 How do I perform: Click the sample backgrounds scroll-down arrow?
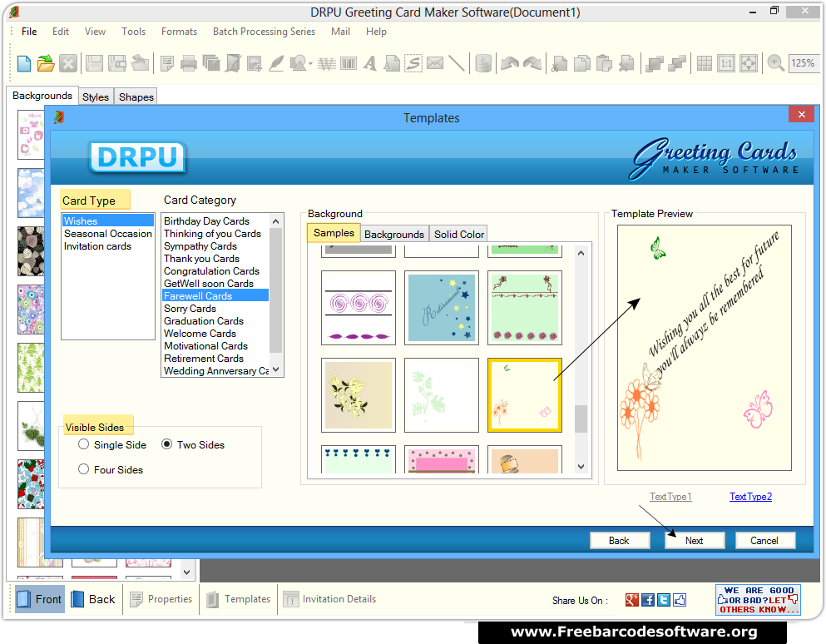581,467
